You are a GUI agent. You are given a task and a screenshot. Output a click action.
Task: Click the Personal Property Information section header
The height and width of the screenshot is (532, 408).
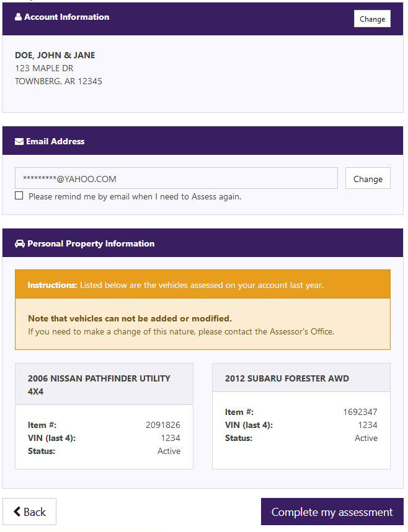pyautogui.click(x=203, y=243)
